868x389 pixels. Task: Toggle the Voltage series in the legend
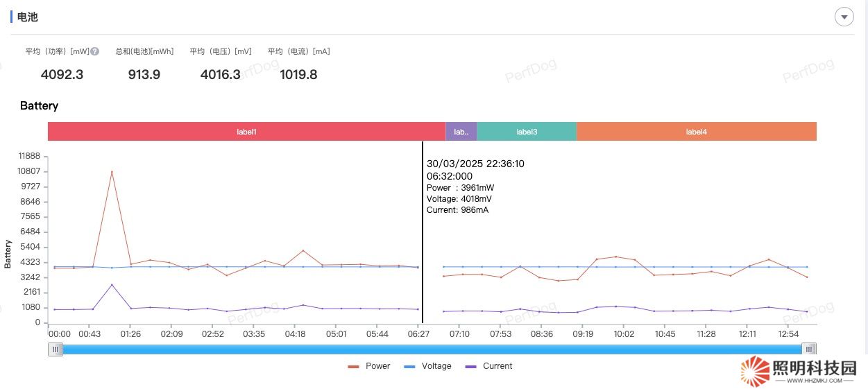point(427,366)
